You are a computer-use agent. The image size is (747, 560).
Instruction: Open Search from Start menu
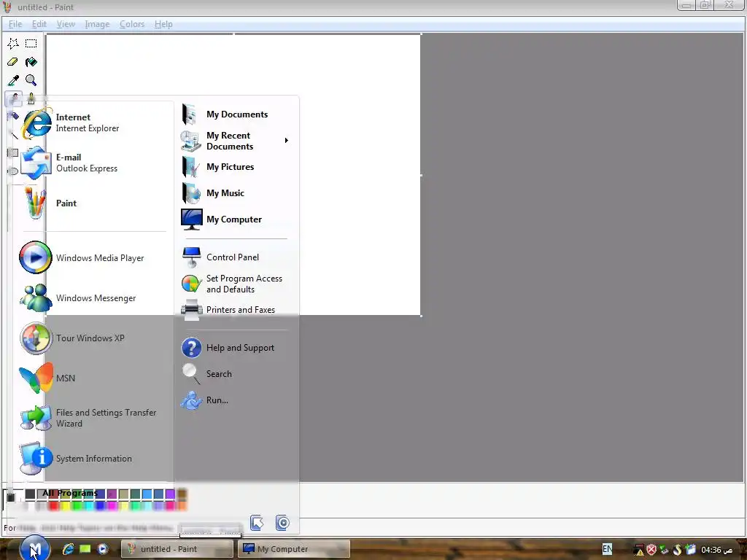pyautogui.click(x=236, y=374)
